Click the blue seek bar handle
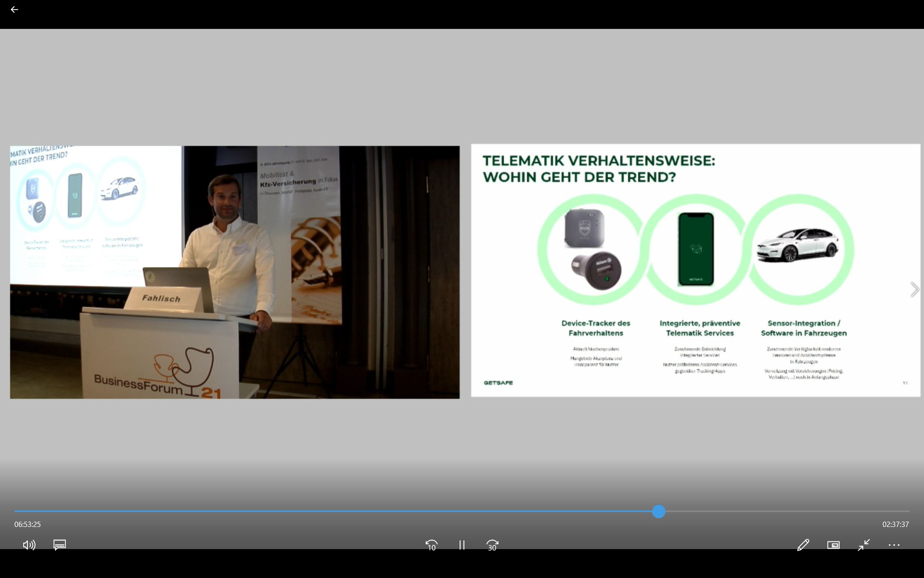Viewport: 924px width, 578px height. (x=659, y=512)
